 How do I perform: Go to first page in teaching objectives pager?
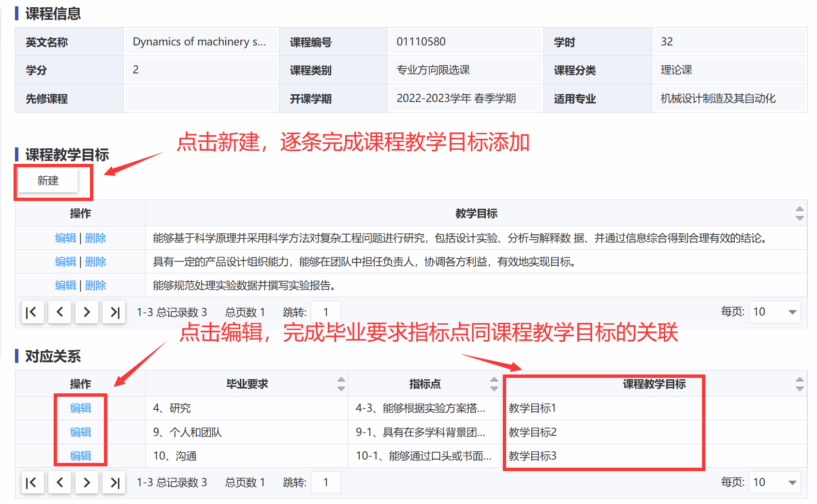pos(32,312)
